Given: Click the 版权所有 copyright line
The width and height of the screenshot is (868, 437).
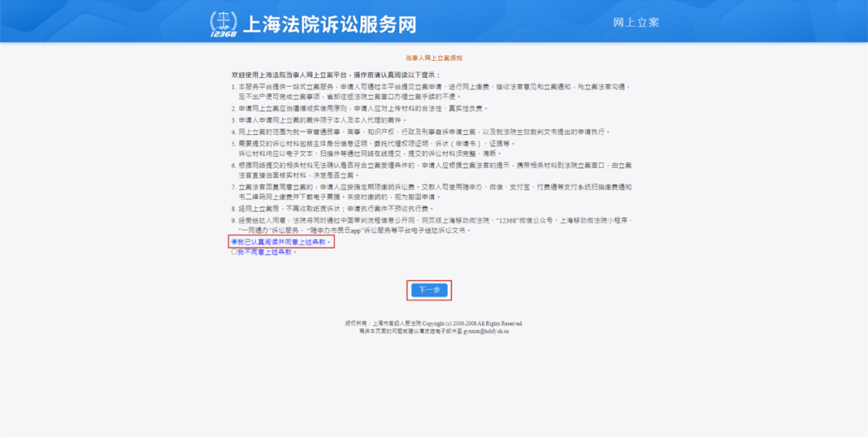Looking at the screenshot, I should 433,323.
